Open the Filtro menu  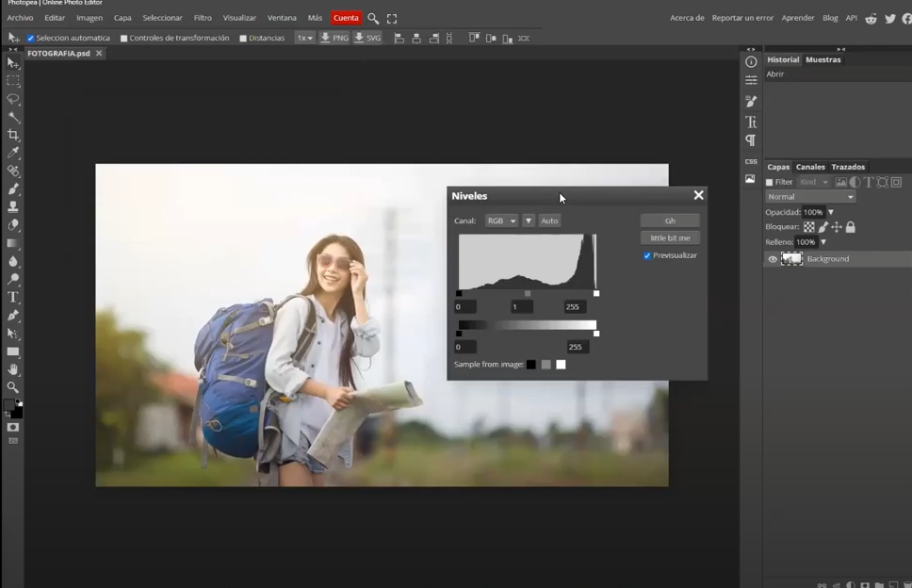[203, 18]
